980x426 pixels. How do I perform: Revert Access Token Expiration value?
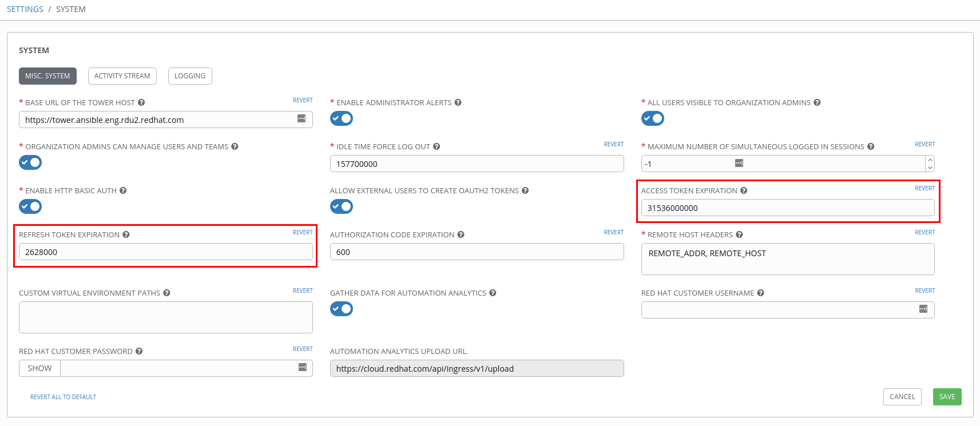(925, 189)
